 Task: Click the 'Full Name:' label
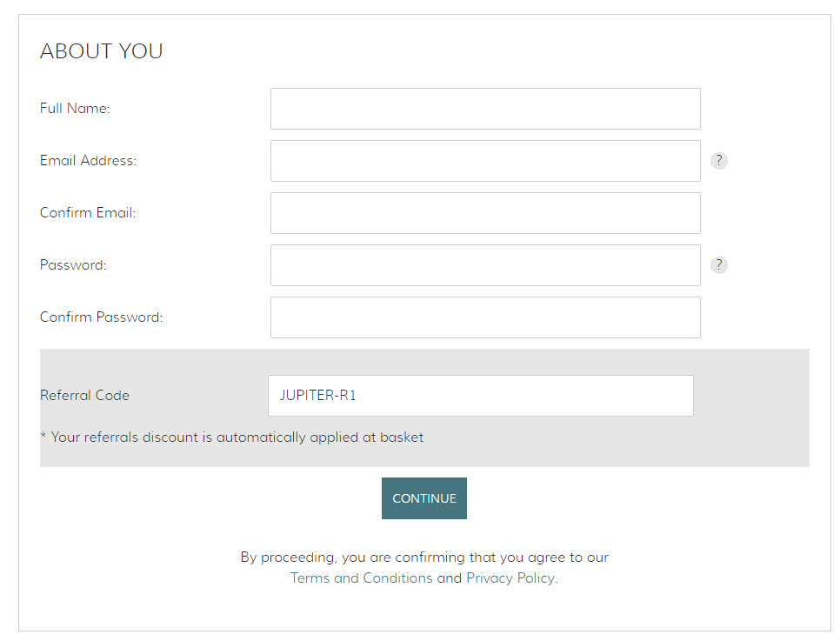pos(75,108)
